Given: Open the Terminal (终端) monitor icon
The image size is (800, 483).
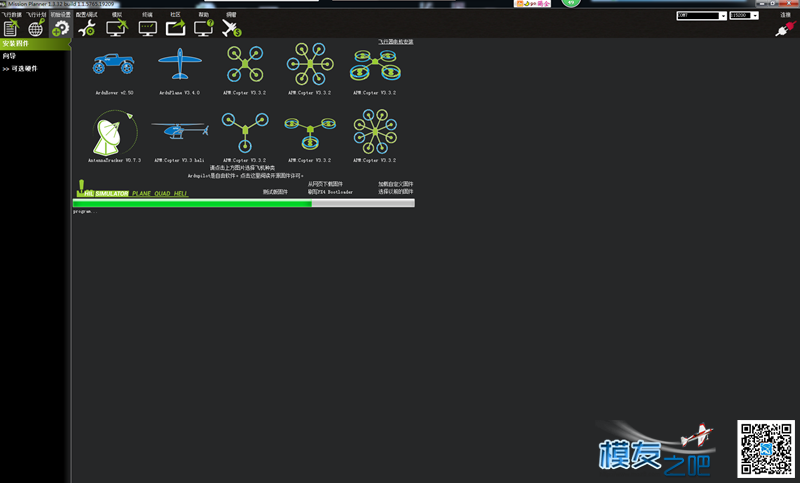Looking at the screenshot, I should (x=147, y=28).
